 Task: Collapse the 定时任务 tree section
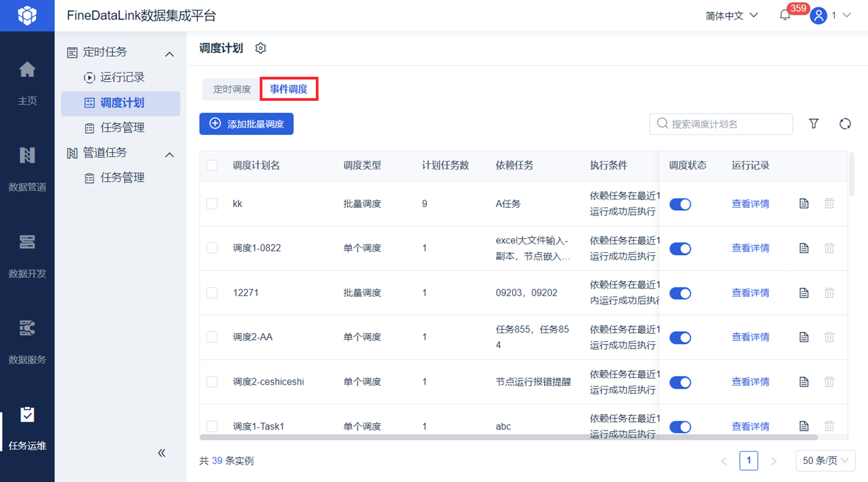(x=170, y=53)
